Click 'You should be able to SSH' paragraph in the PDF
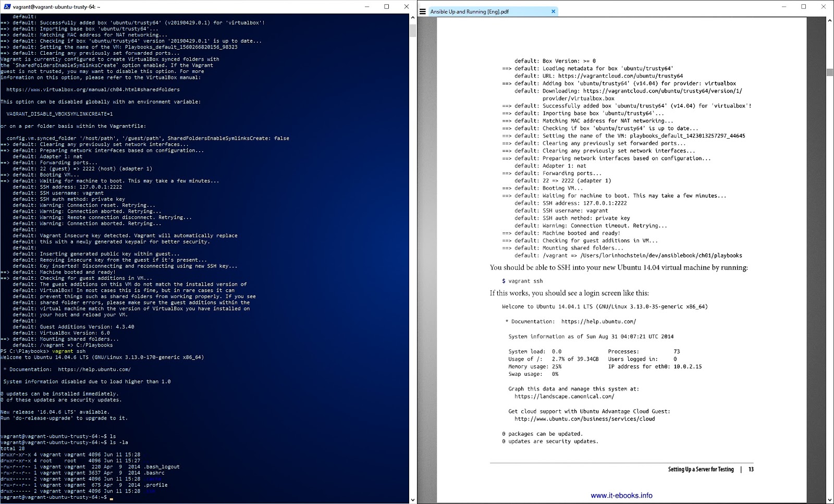 click(x=619, y=268)
